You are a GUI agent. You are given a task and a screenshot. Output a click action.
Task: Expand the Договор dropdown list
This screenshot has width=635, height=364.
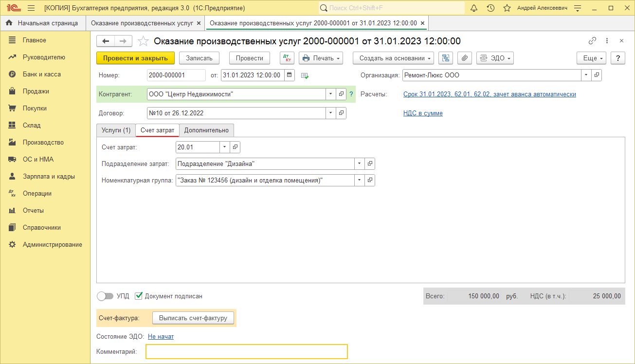pos(331,113)
